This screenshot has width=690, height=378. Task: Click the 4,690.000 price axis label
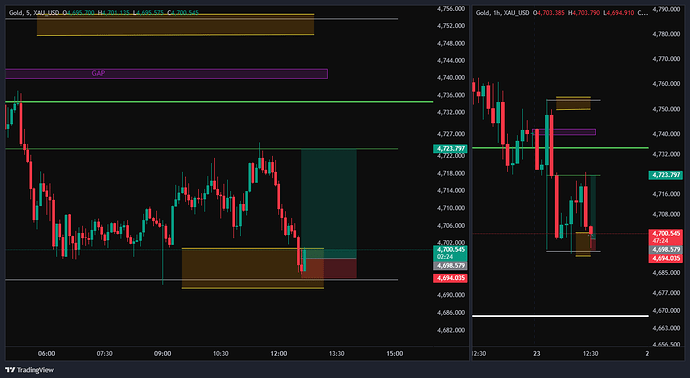(451, 295)
